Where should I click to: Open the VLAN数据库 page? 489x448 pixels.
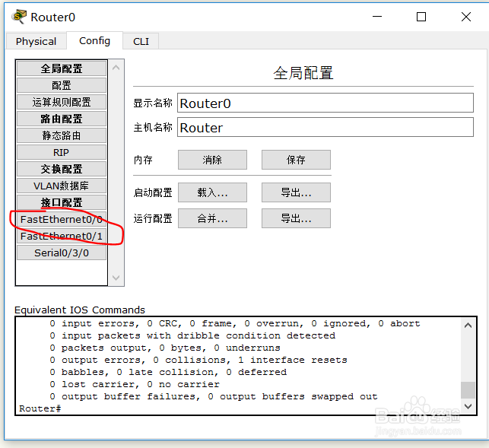[x=62, y=186]
